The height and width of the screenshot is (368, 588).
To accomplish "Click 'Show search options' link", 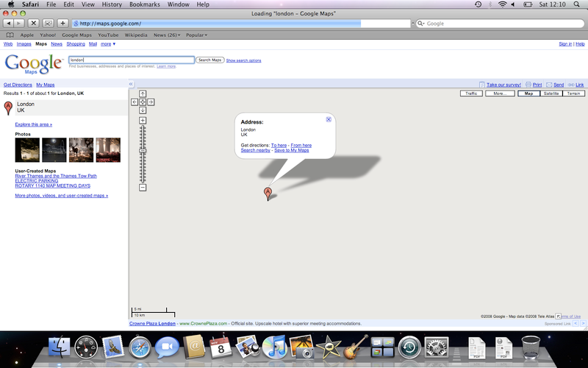I will pyautogui.click(x=243, y=60).
